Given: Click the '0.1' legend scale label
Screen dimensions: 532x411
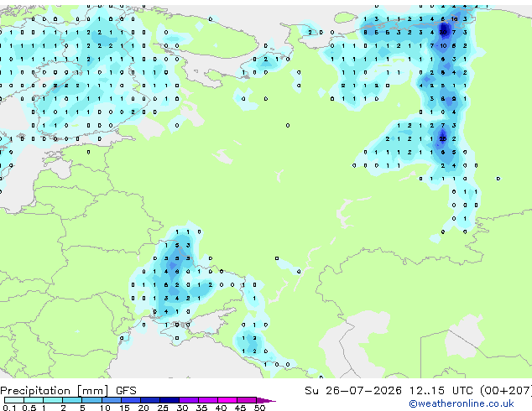Looking at the screenshot, I should click(9, 408).
